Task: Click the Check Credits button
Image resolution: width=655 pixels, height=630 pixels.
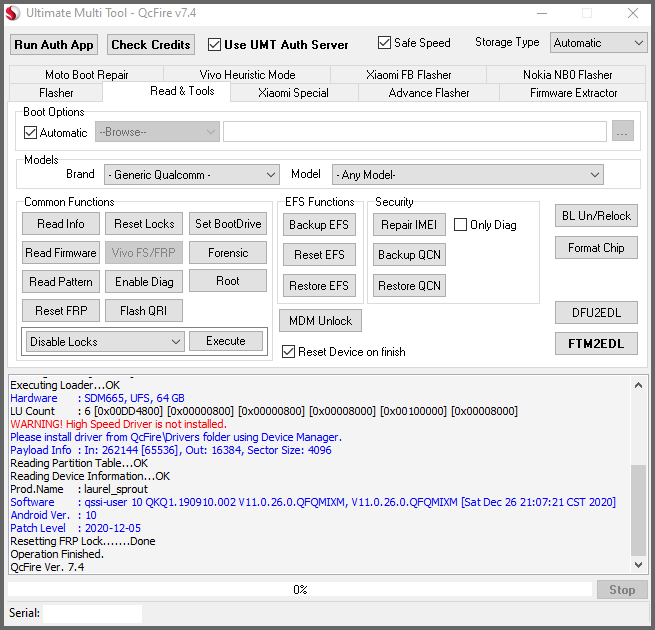Action: 151,45
